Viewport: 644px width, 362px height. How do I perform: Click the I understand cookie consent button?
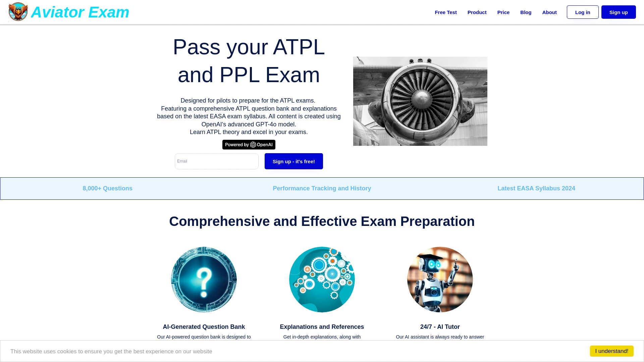click(612, 351)
